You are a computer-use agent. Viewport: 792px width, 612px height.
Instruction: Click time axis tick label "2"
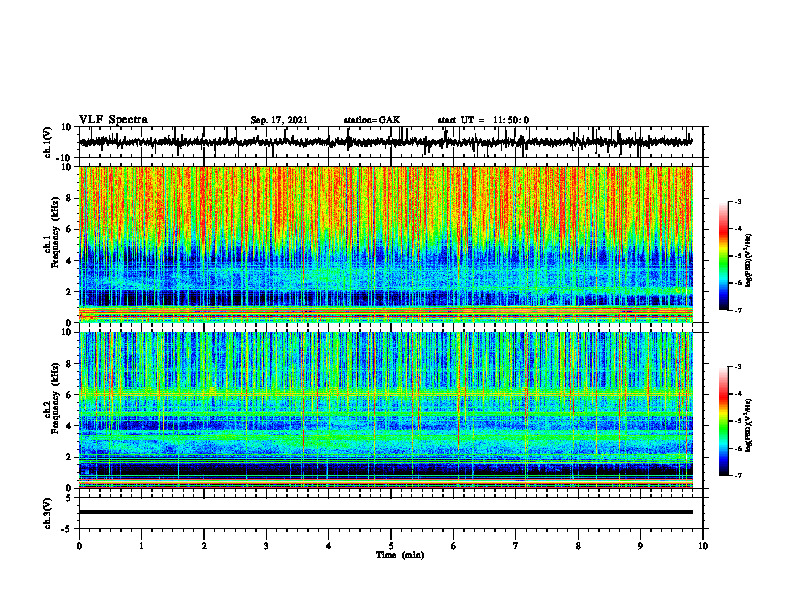pyautogui.click(x=204, y=546)
